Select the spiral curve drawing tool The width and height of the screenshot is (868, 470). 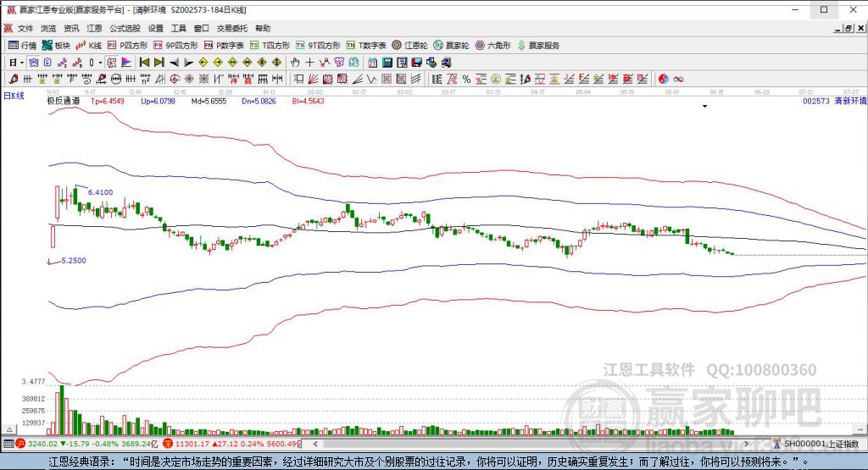(x=87, y=79)
